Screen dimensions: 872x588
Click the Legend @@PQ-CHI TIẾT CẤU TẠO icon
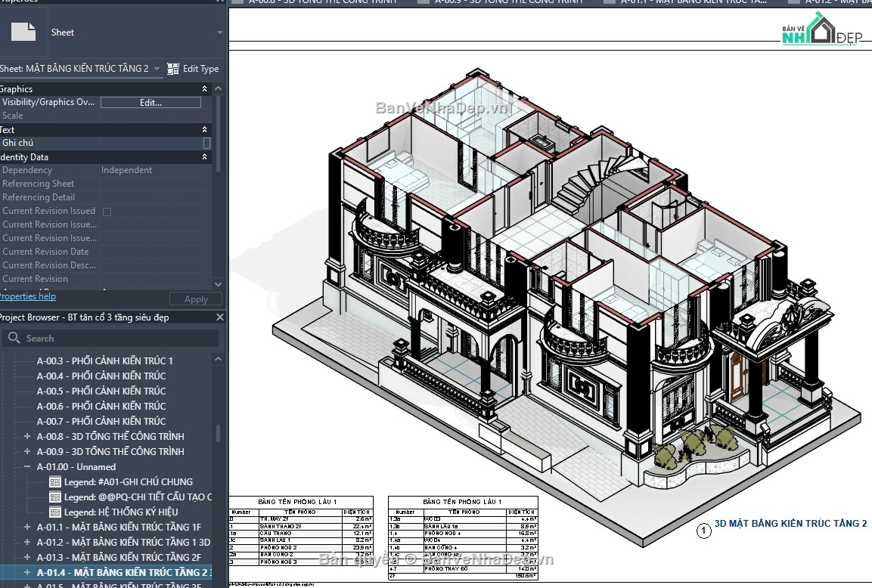point(55,497)
